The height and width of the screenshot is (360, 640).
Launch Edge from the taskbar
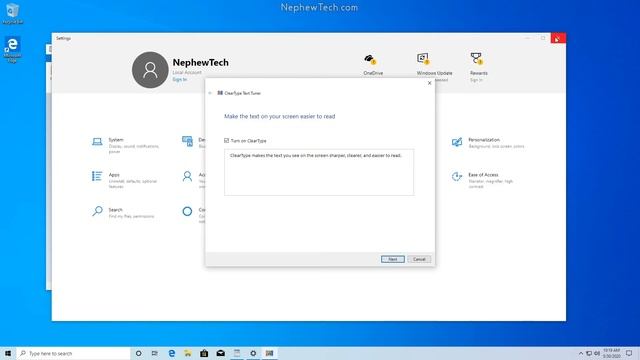point(171,353)
